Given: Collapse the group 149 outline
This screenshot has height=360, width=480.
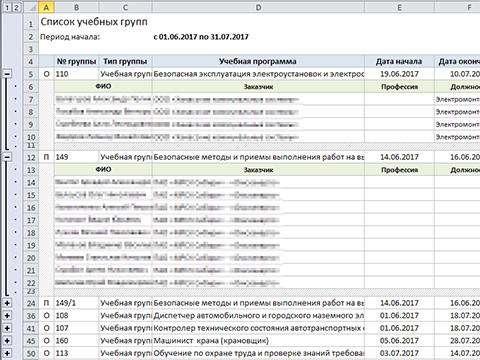Looking at the screenshot, I should point(7,157).
